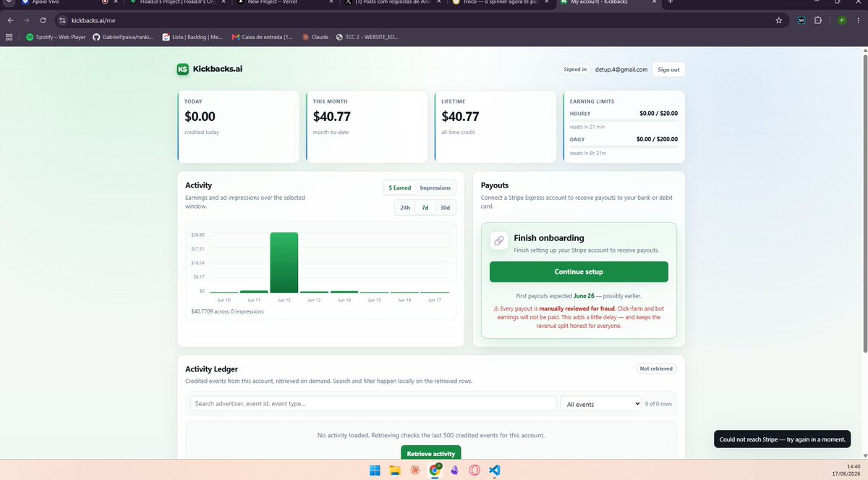Click the Sign out button
The image size is (868, 480).
pyautogui.click(x=668, y=70)
